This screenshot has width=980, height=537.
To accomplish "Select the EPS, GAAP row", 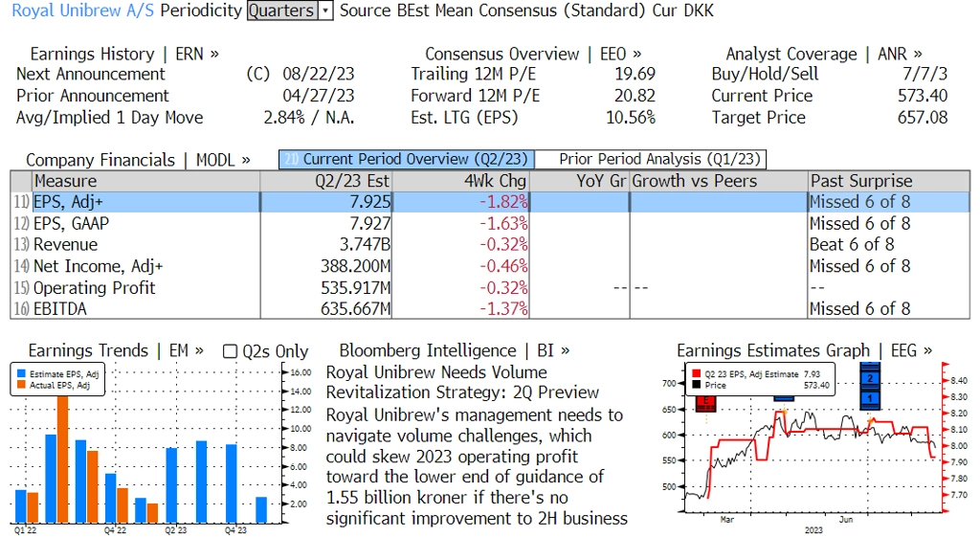I will pyautogui.click(x=490, y=223).
